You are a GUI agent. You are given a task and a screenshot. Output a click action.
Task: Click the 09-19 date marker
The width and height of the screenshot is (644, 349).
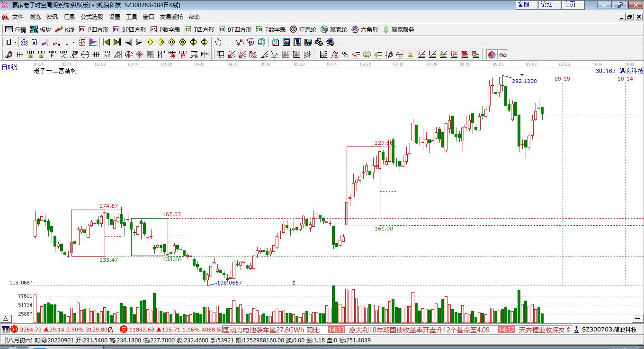(562, 79)
